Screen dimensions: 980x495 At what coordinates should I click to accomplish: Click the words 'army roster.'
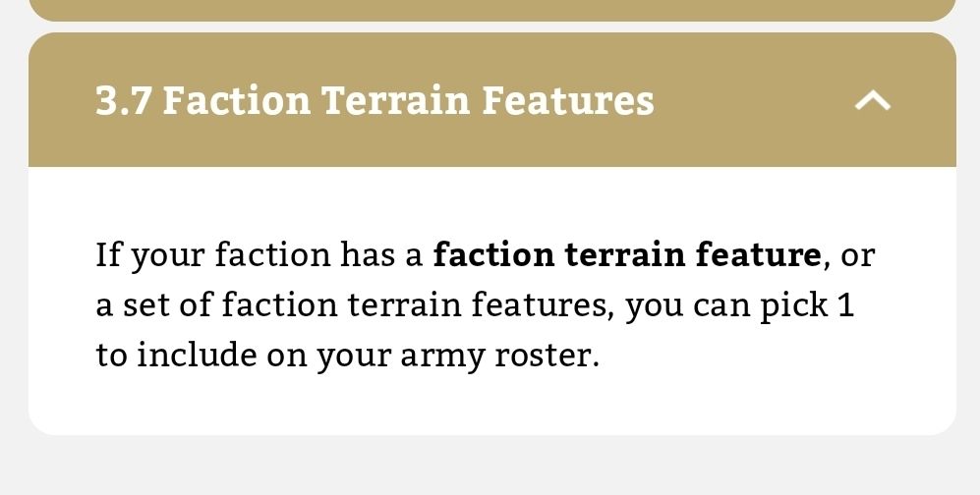click(499, 355)
